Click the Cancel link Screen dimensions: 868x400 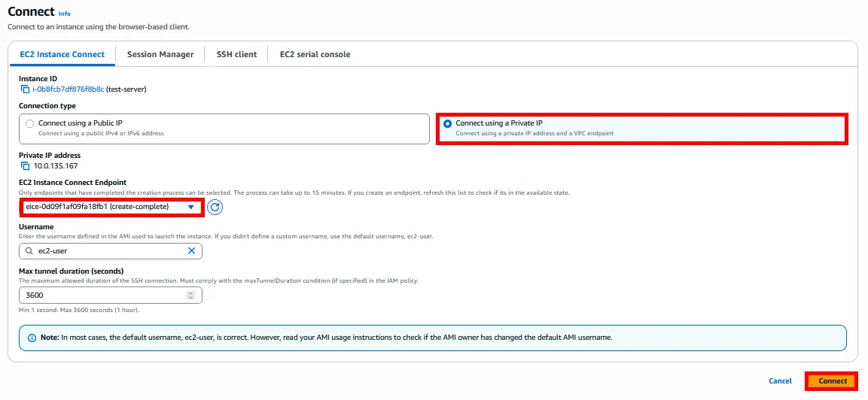point(780,381)
